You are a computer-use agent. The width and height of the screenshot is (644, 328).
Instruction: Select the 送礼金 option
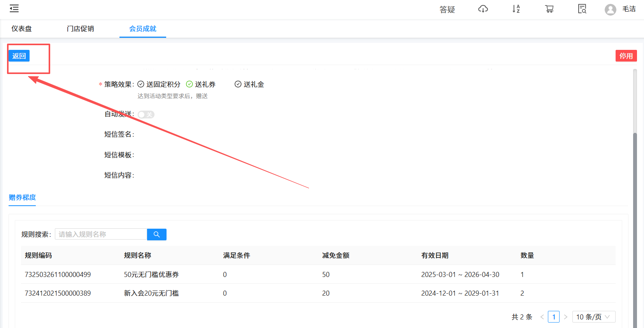tap(249, 84)
